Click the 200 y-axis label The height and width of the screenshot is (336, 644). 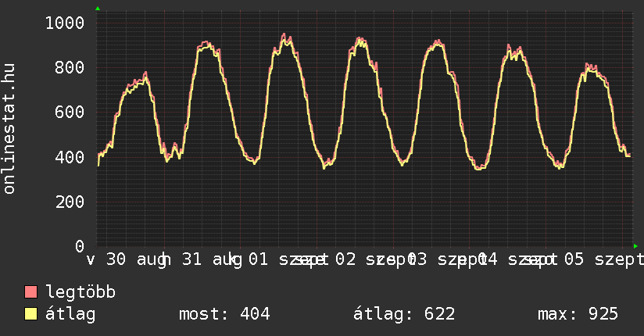click(x=70, y=202)
